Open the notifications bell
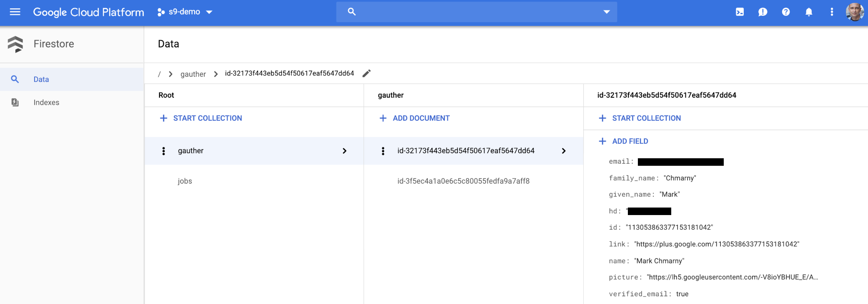This screenshot has height=304, width=868. [809, 12]
